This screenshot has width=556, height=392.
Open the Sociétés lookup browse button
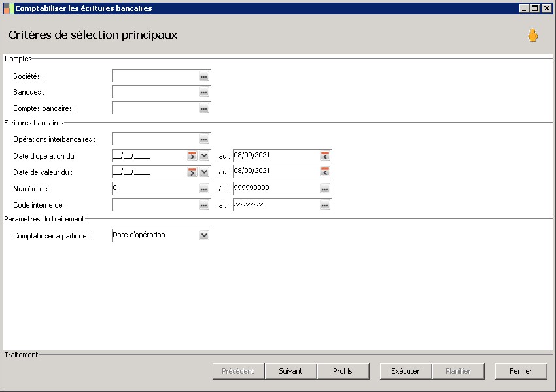pyautogui.click(x=204, y=77)
